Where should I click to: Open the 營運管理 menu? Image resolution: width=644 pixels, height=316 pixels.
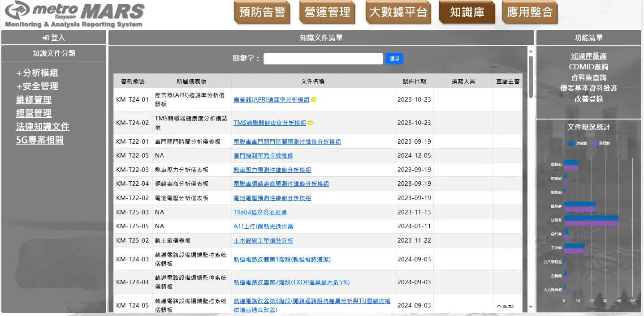pyautogui.click(x=328, y=13)
